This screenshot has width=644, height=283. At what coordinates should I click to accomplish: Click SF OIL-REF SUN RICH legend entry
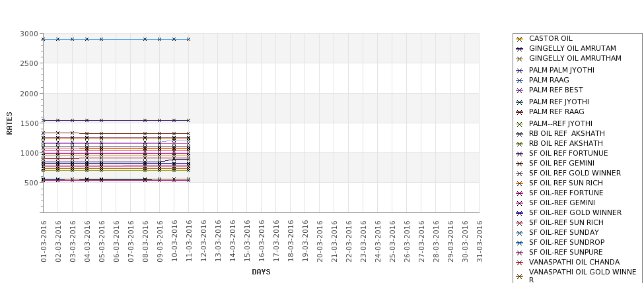(x=566, y=222)
